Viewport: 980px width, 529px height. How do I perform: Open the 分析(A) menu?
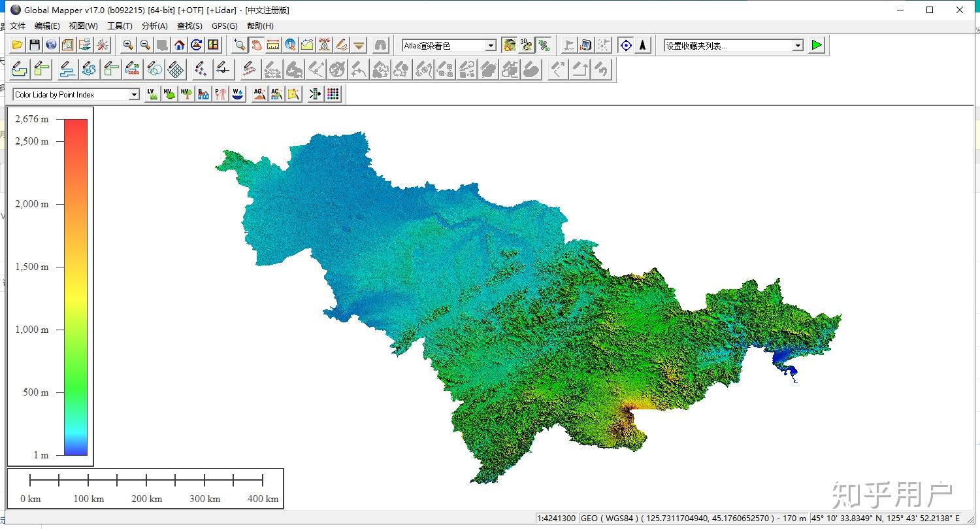coord(154,26)
